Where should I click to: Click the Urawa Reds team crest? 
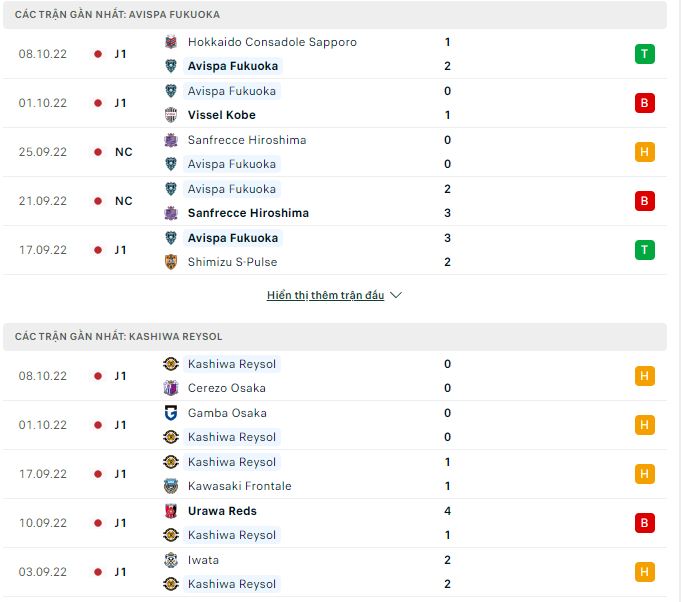tap(171, 511)
